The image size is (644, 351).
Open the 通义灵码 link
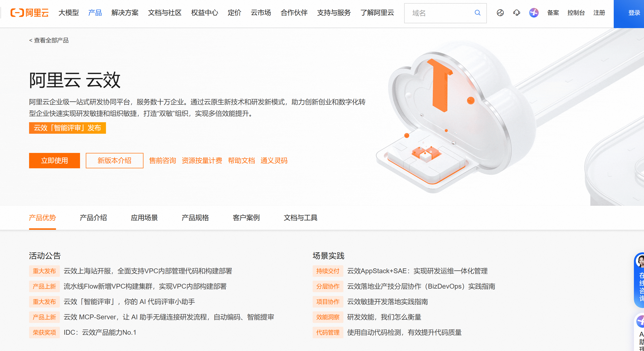274,161
